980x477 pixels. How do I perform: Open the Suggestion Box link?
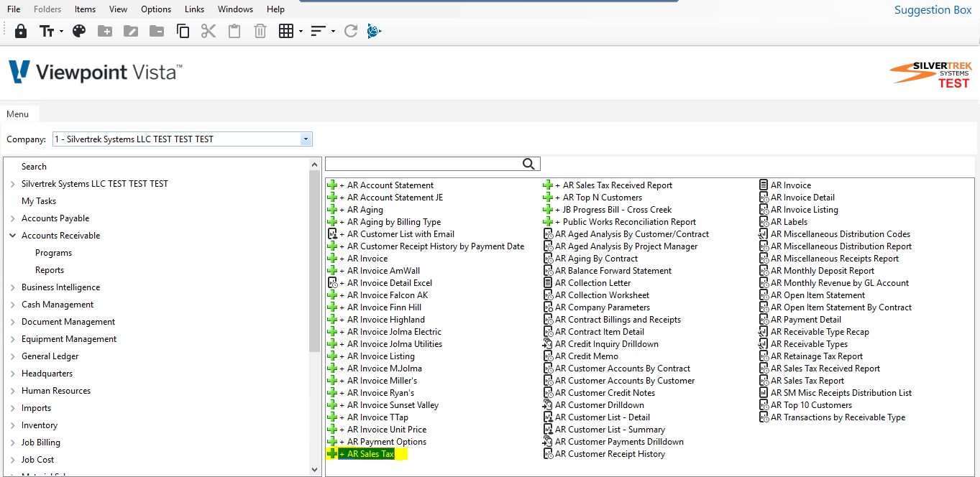tap(933, 10)
